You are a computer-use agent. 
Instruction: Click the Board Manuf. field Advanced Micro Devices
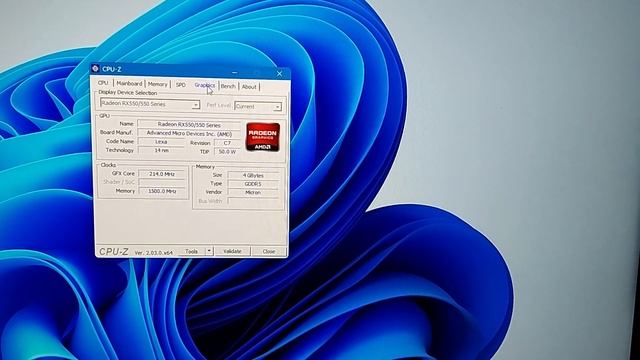(x=189, y=133)
